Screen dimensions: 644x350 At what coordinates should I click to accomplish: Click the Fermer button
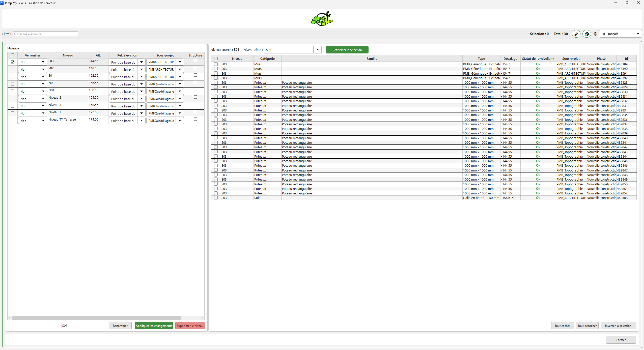[x=621, y=340]
